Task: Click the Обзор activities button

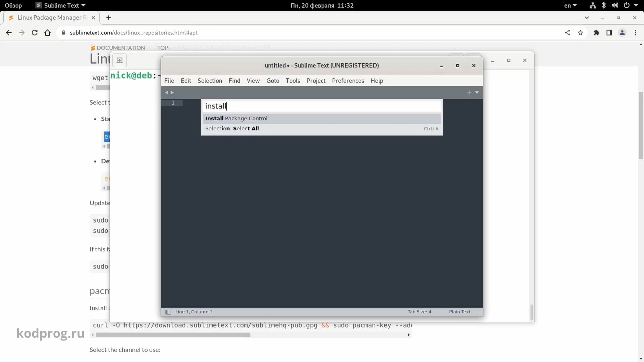Action: (x=13, y=5)
